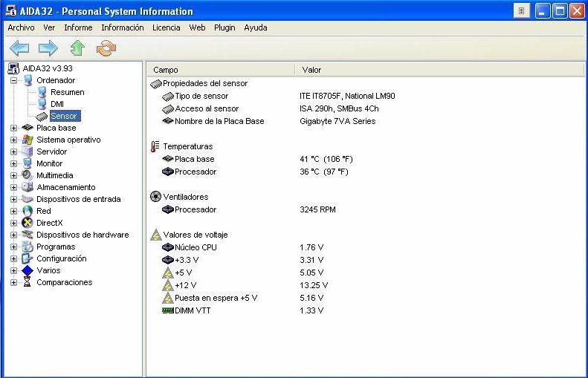Click the DMI monitor icon
The width and height of the screenshot is (588, 378).
[x=42, y=104]
